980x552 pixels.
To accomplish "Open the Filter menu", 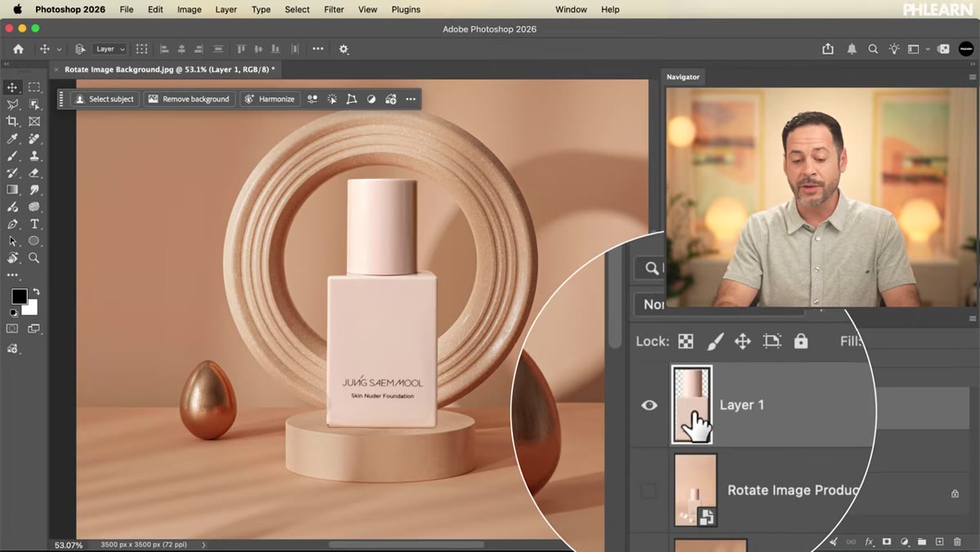I will 334,10.
